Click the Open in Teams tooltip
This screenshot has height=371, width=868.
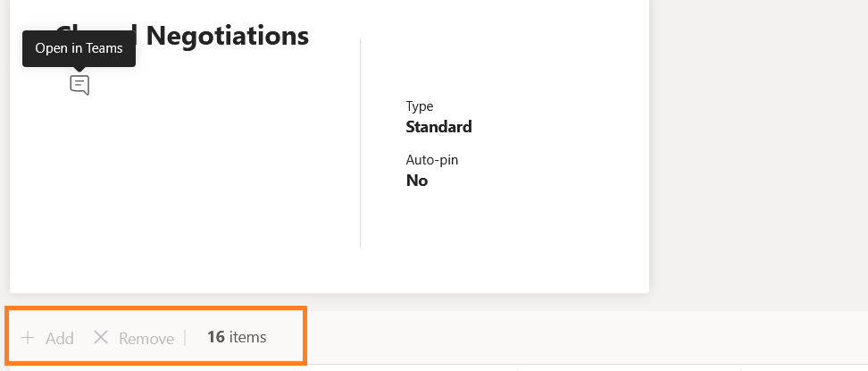[79, 49]
